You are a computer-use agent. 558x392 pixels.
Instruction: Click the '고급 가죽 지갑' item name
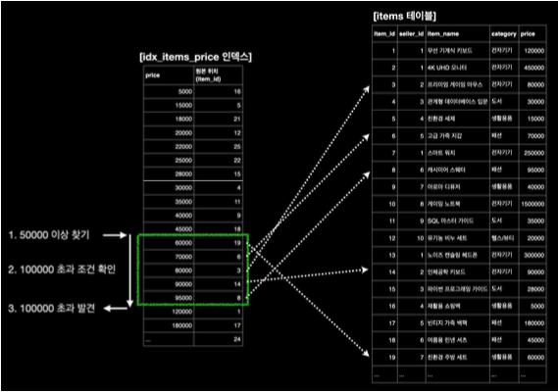point(444,135)
